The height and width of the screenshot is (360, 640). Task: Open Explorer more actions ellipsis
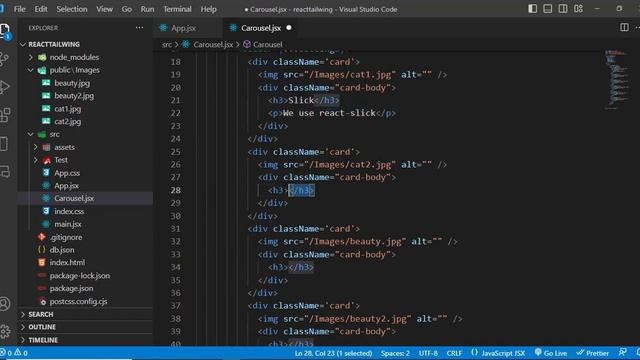pos(140,28)
